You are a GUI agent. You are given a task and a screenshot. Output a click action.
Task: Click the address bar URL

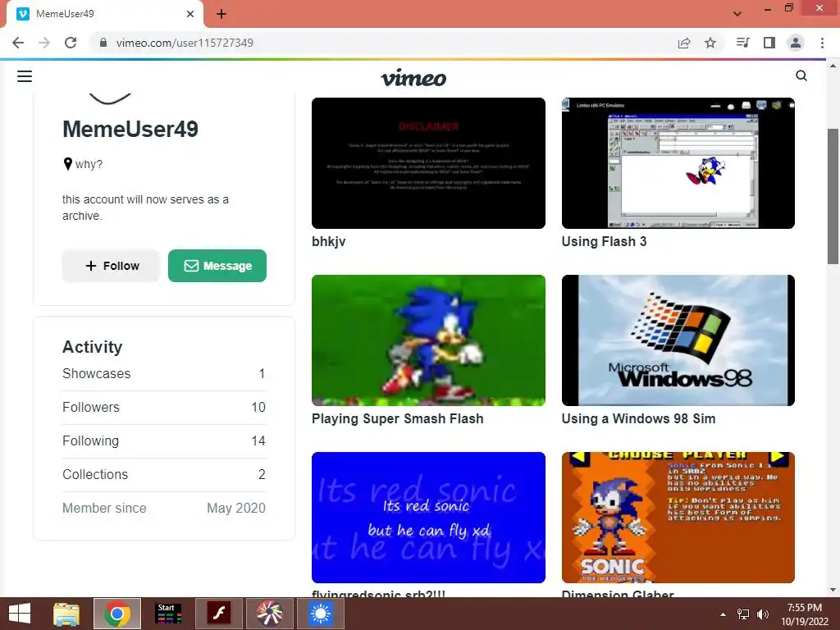[x=185, y=43]
